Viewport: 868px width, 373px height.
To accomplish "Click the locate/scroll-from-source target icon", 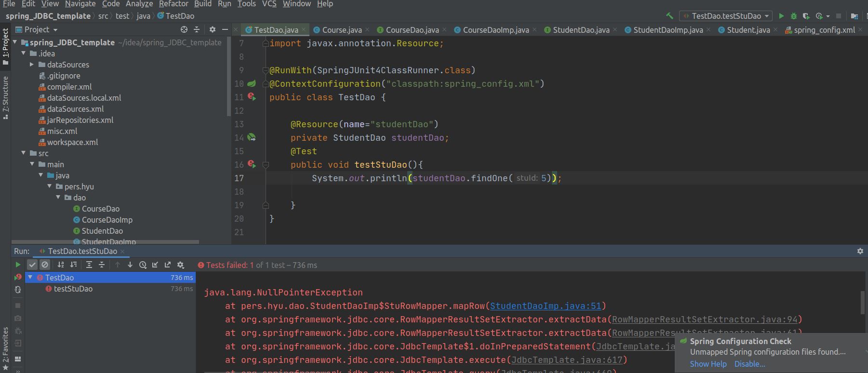I will pos(184,29).
